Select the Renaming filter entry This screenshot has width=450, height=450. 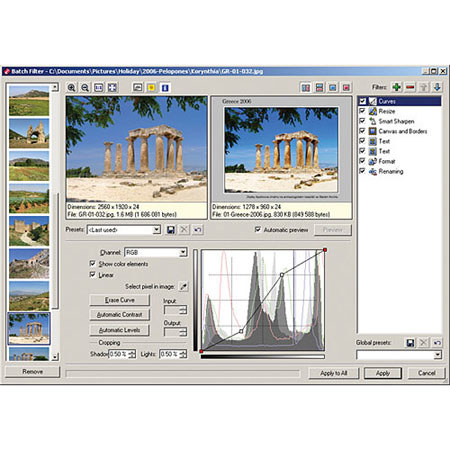click(391, 171)
